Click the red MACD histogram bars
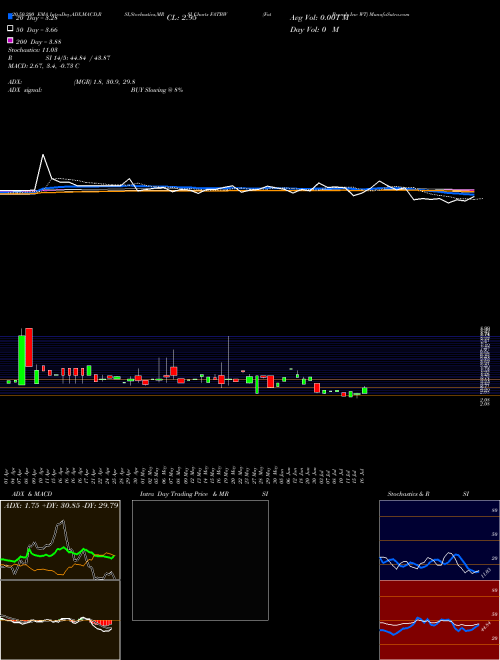Viewport: 500px width, 660px height. coord(103,623)
